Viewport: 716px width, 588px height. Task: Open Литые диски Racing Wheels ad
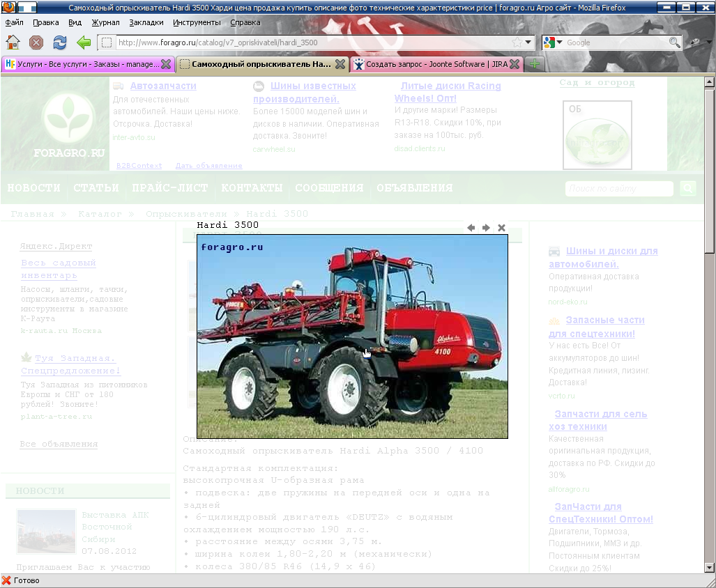pos(448,92)
